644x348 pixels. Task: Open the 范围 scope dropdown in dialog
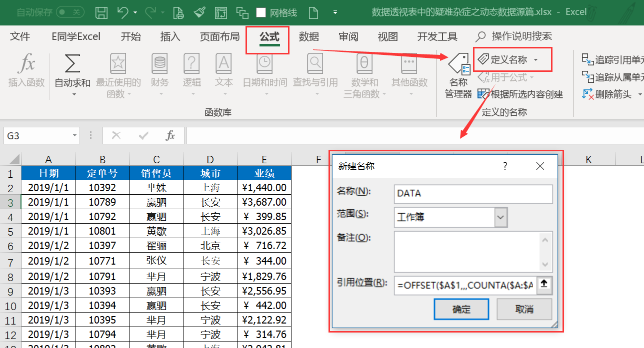pos(501,217)
